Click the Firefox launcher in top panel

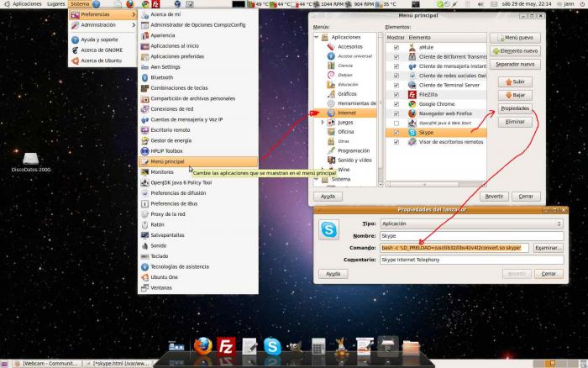(x=130, y=4)
